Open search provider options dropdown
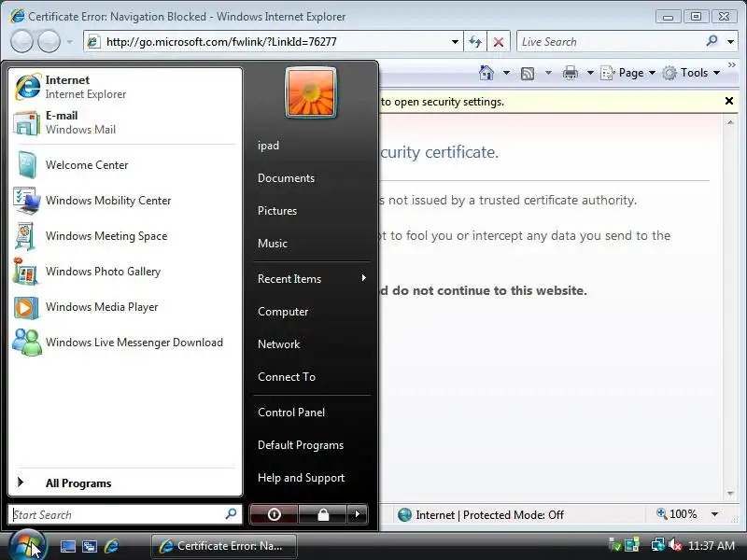This screenshot has width=747, height=560. coord(730,42)
